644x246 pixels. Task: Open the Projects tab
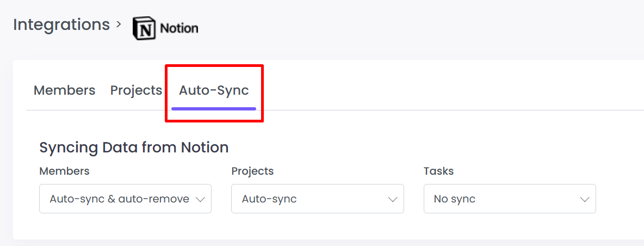[136, 90]
